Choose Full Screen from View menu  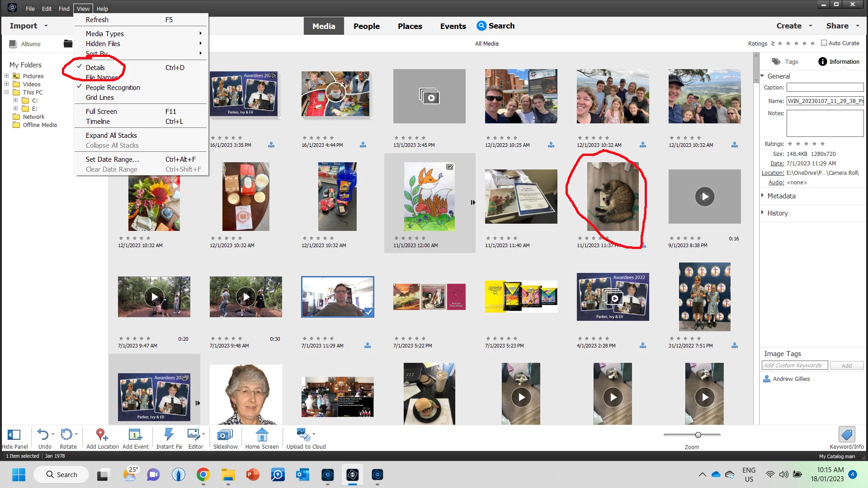(x=101, y=112)
